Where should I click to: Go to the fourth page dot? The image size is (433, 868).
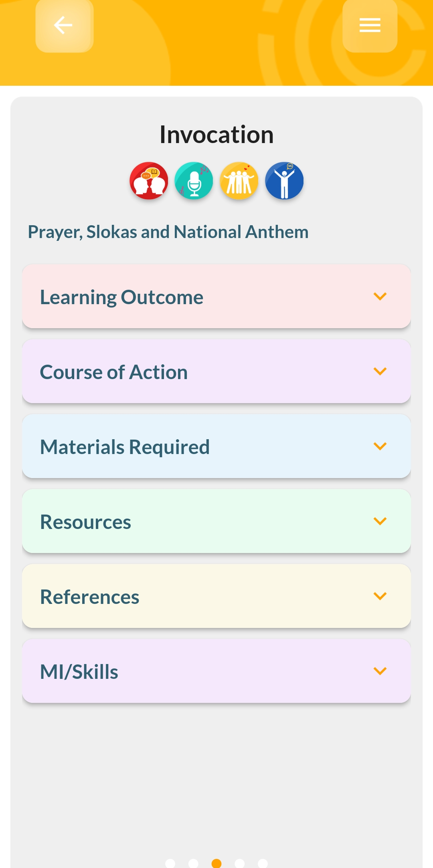tap(240, 863)
